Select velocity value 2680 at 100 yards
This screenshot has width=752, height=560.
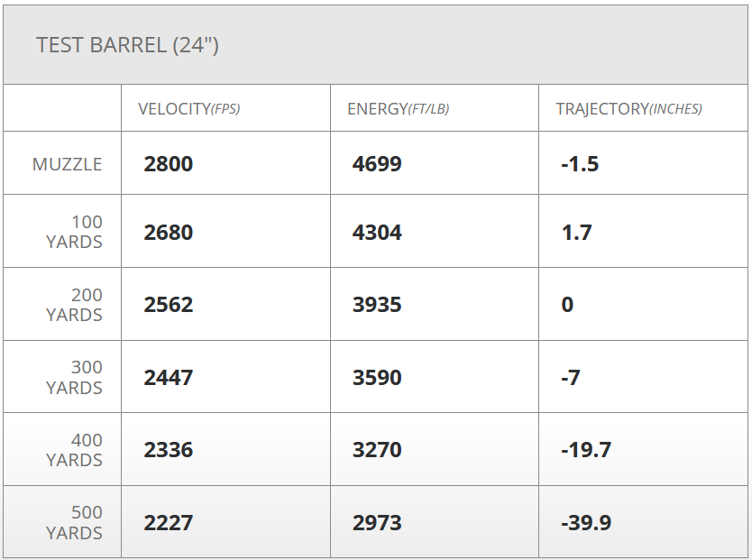(x=169, y=233)
